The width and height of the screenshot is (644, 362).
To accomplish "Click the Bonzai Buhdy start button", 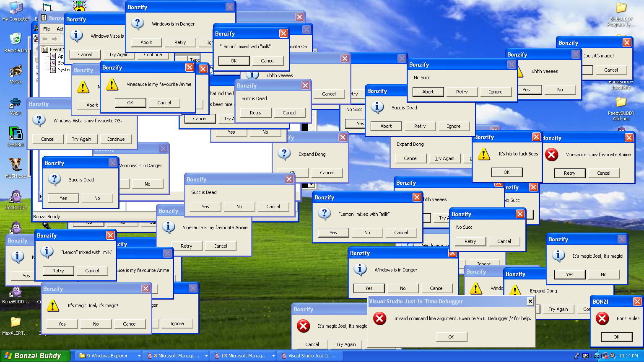I will point(34,356).
